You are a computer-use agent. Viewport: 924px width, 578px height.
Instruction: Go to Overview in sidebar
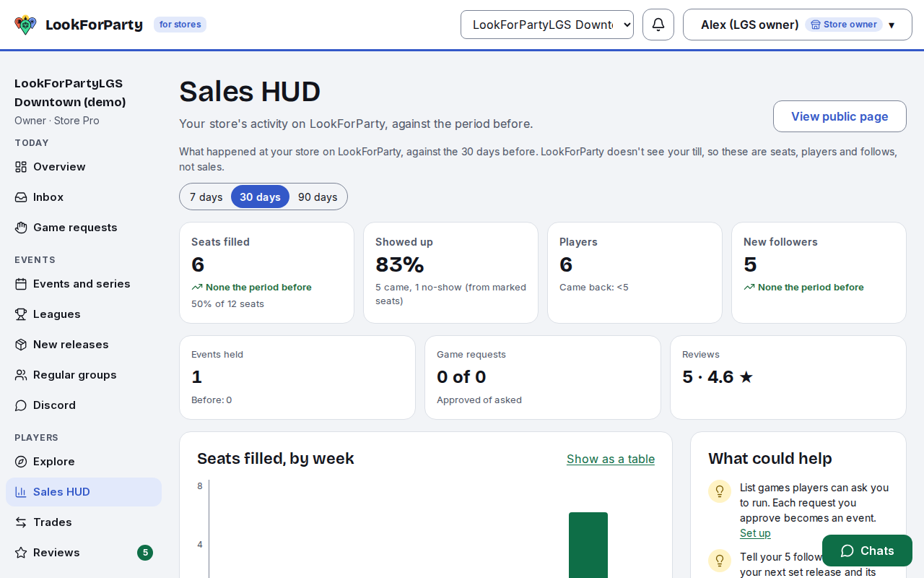[x=84, y=167]
